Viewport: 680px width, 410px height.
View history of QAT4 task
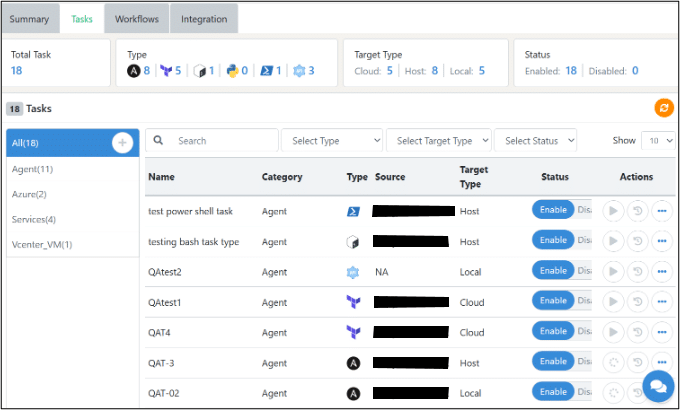(x=638, y=332)
